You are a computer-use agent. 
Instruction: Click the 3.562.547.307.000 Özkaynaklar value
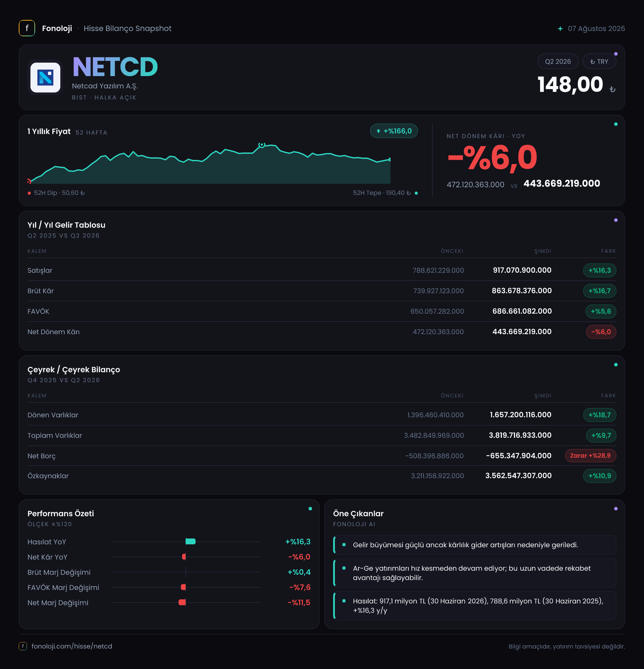(x=518, y=476)
